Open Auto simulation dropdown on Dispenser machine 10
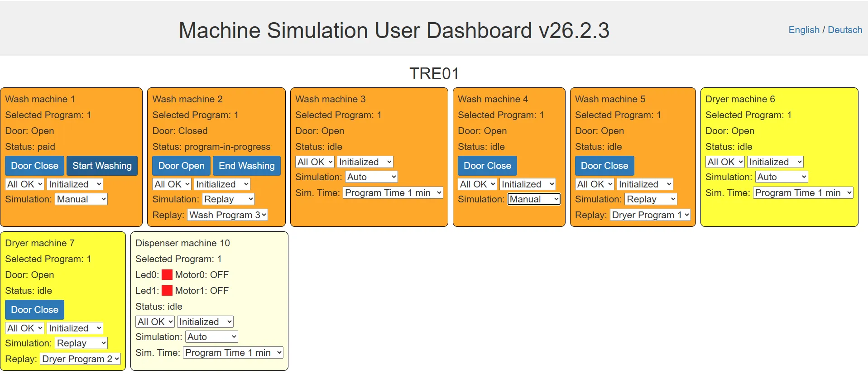The image size is (868, 374). click(212, 337)
